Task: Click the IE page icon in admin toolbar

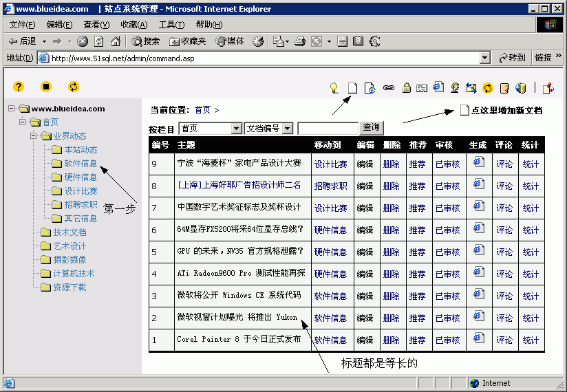Action: point(438,87)
